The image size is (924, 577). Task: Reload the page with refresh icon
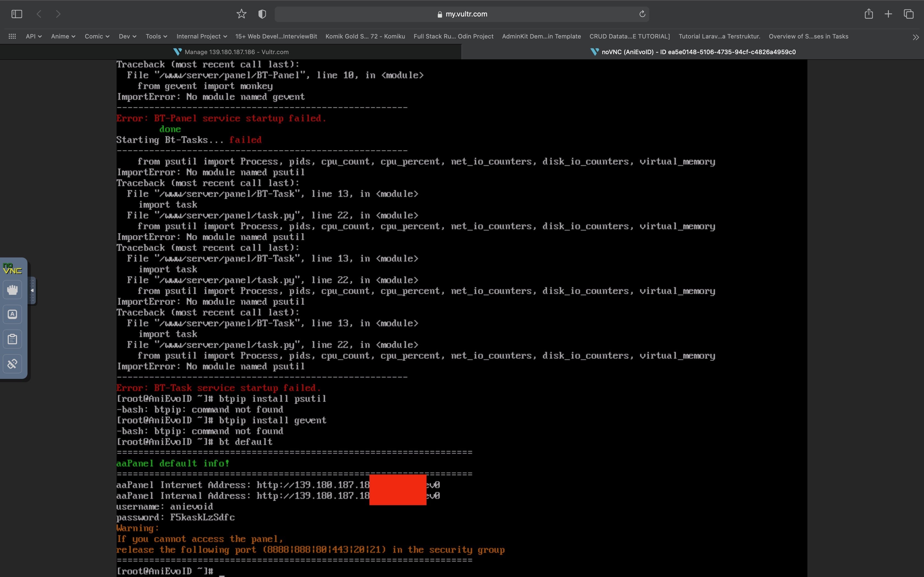pos(642,14)
